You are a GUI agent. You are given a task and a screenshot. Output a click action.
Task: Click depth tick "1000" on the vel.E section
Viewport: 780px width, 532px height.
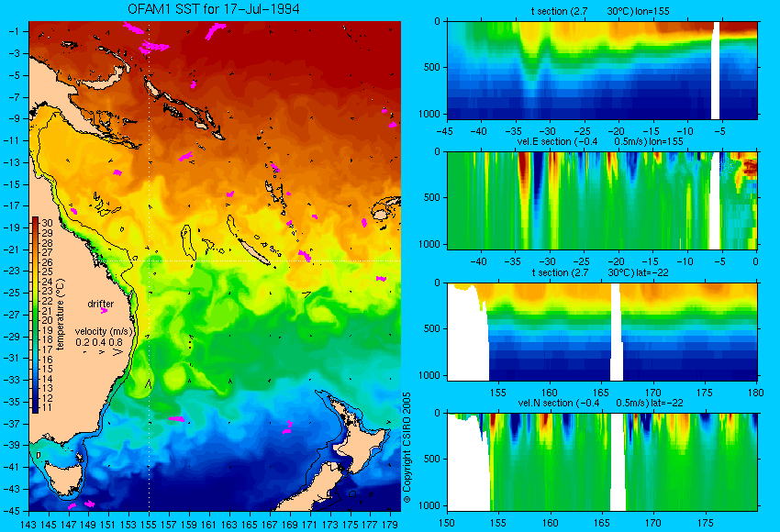click(429, 244)
